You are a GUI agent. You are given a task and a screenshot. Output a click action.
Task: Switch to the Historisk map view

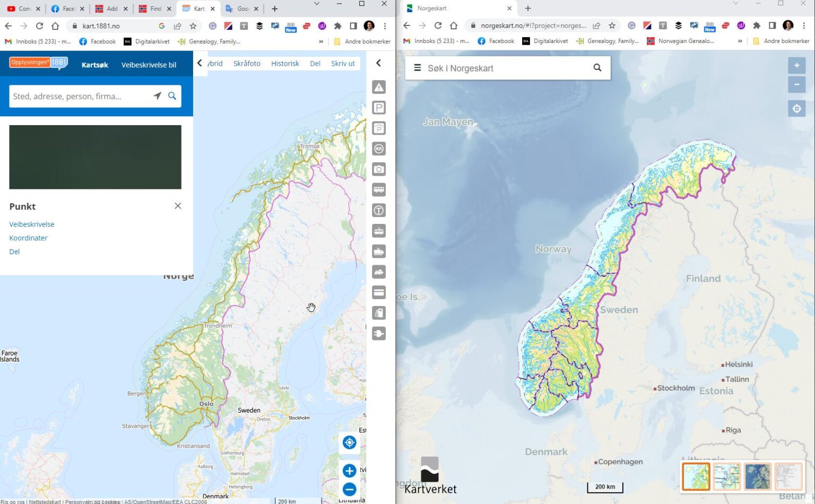tap(284, 63)
